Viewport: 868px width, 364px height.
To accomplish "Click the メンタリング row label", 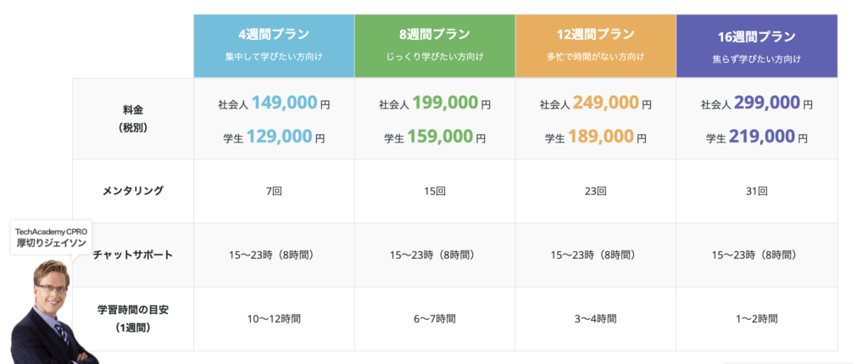I will [133, 191].
